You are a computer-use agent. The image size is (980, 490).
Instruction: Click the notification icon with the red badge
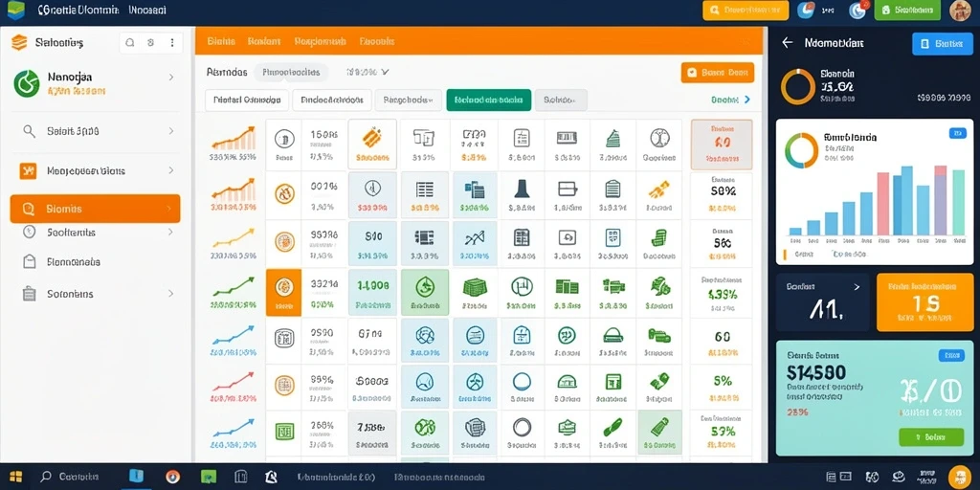pyautogui.click(x=858, y=10)
